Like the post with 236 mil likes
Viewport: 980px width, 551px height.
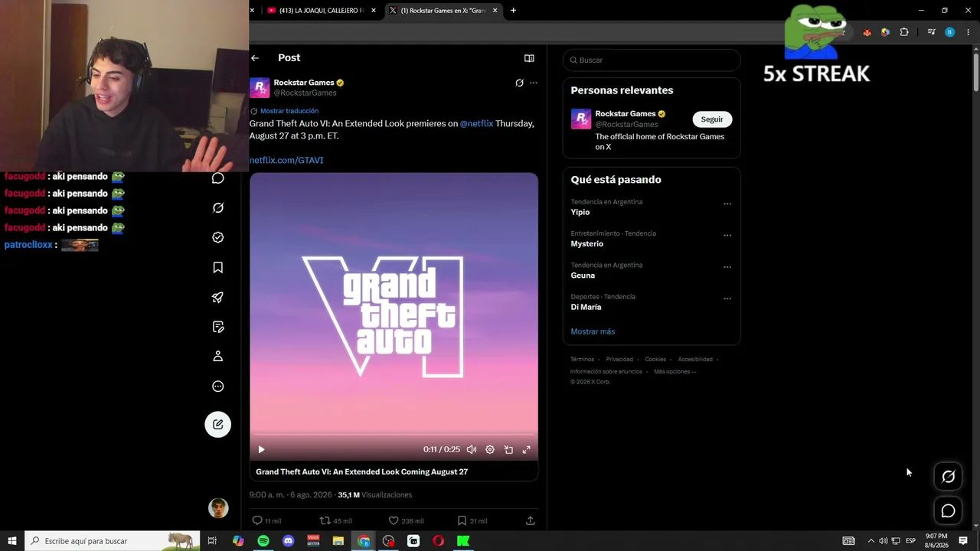(394, 520)
